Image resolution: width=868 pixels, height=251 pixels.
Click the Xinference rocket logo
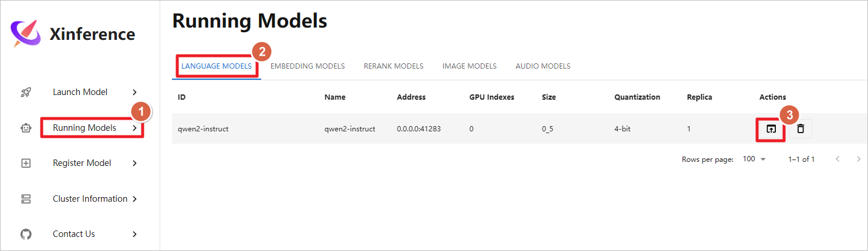pyautogui.click(x=26, y=33)
